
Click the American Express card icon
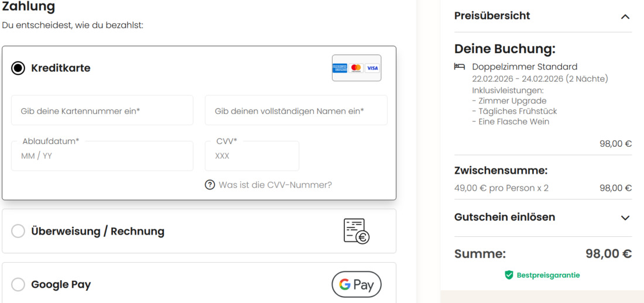click(340, 68)
